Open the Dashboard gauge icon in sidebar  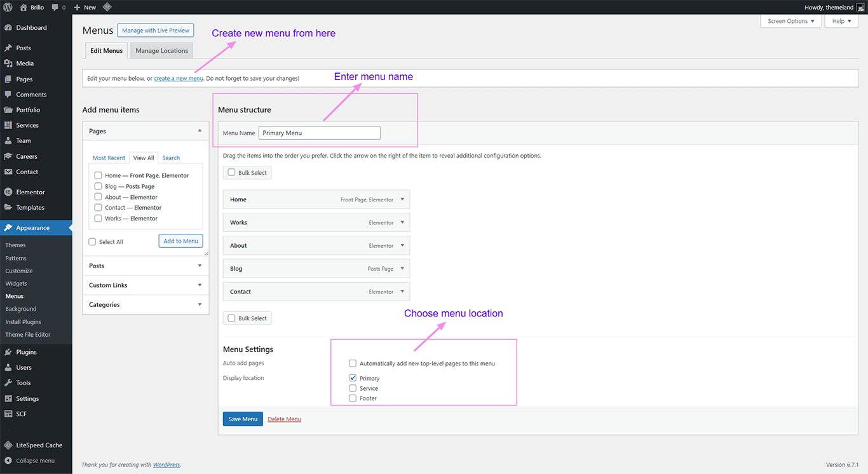coord(8,28)
